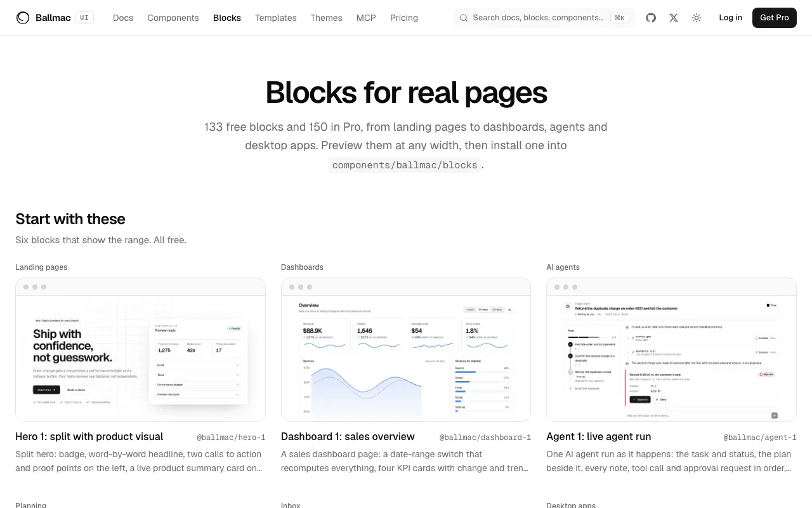
Task: Click the @ballmac/dashboard-1 install name
Action: (485, 438)
